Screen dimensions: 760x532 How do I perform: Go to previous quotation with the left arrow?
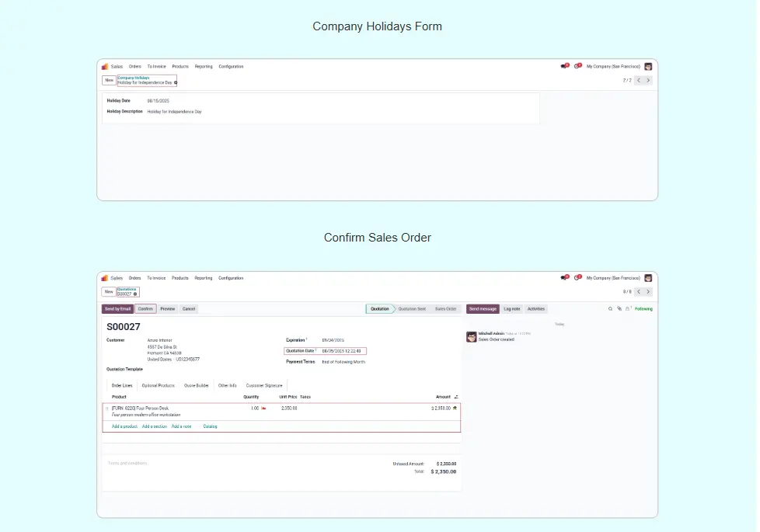click(x=639, y=292)
